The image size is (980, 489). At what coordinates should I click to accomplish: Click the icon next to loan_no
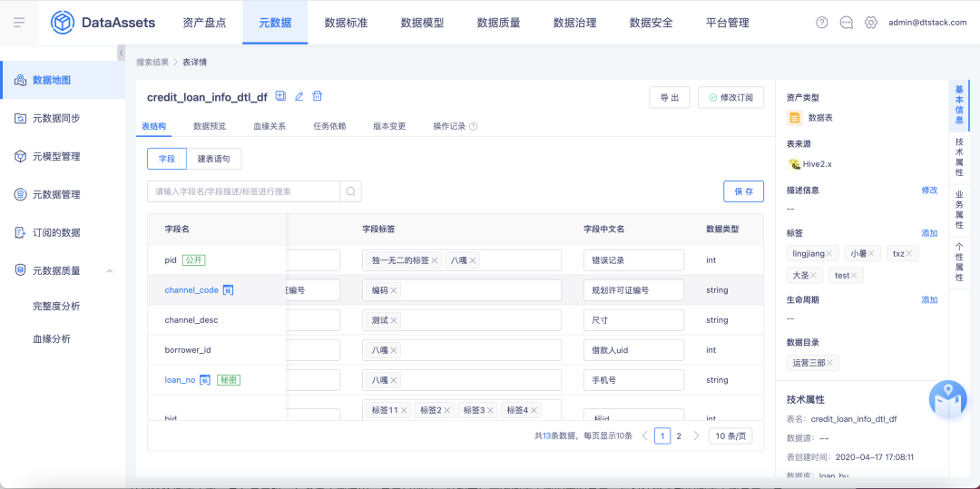coord(204,380)
